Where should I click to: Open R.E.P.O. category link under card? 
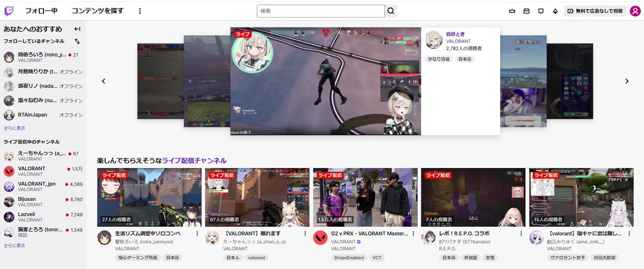coord(448,249)
